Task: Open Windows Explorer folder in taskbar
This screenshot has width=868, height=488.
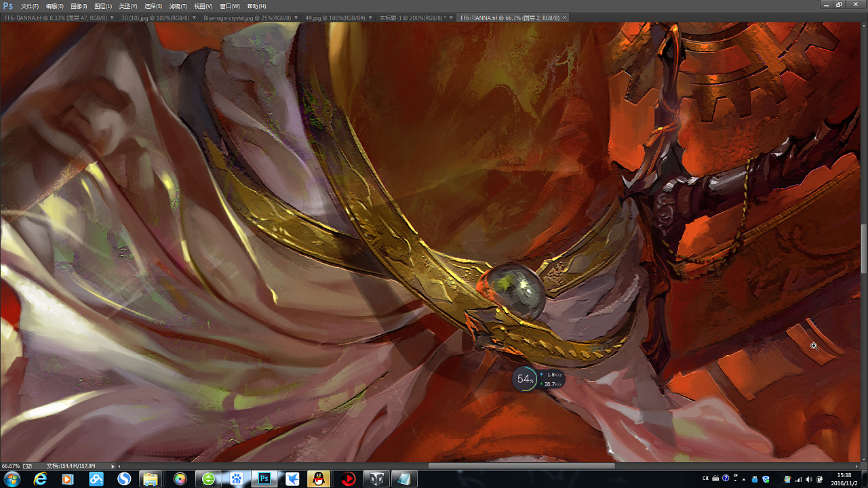Action: (150, 479)
